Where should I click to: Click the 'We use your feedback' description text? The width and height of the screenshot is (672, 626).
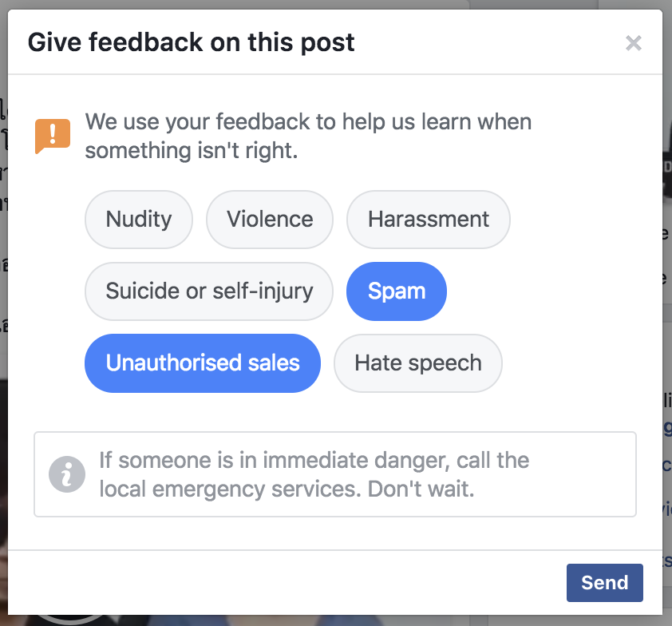308,136
